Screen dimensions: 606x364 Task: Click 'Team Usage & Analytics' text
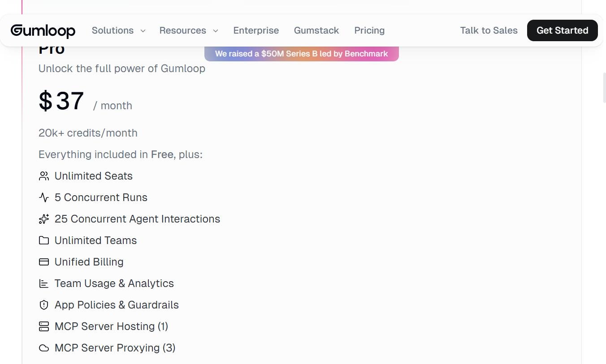[114, 283]
